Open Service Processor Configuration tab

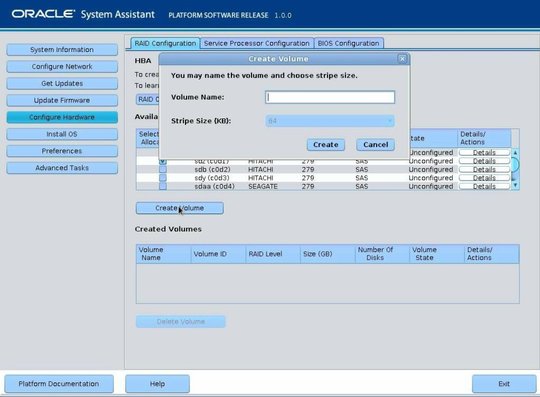pos(257,43)
